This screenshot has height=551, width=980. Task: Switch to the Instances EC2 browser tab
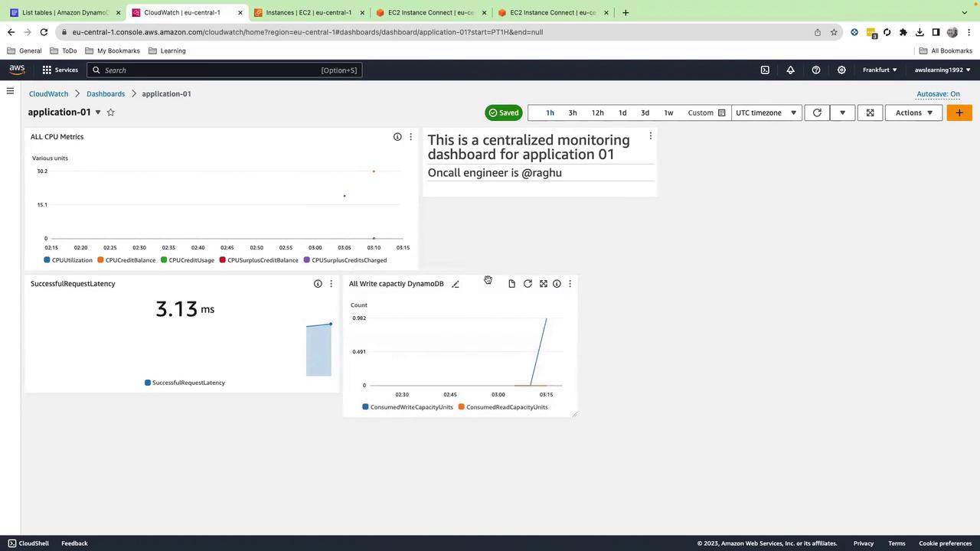pyautogui.click(x=309, y=12)
